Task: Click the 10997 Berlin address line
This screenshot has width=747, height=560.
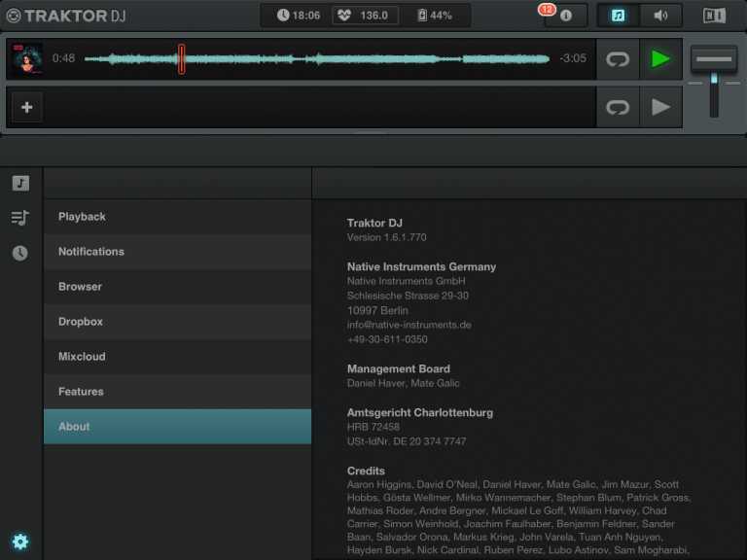Action: 377,310
